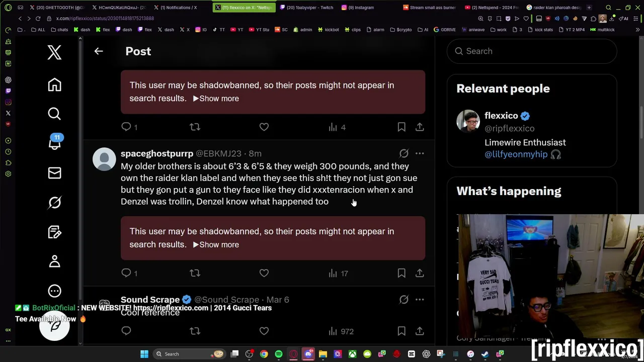Open X home via the X logo
Viewport: 644px width, 362px height.
click(x=54, y=52)
